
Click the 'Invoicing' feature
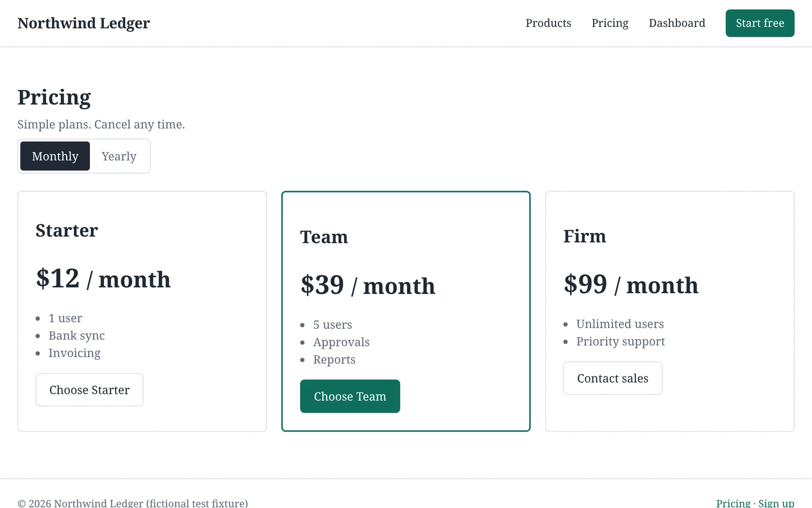[74, 353]
